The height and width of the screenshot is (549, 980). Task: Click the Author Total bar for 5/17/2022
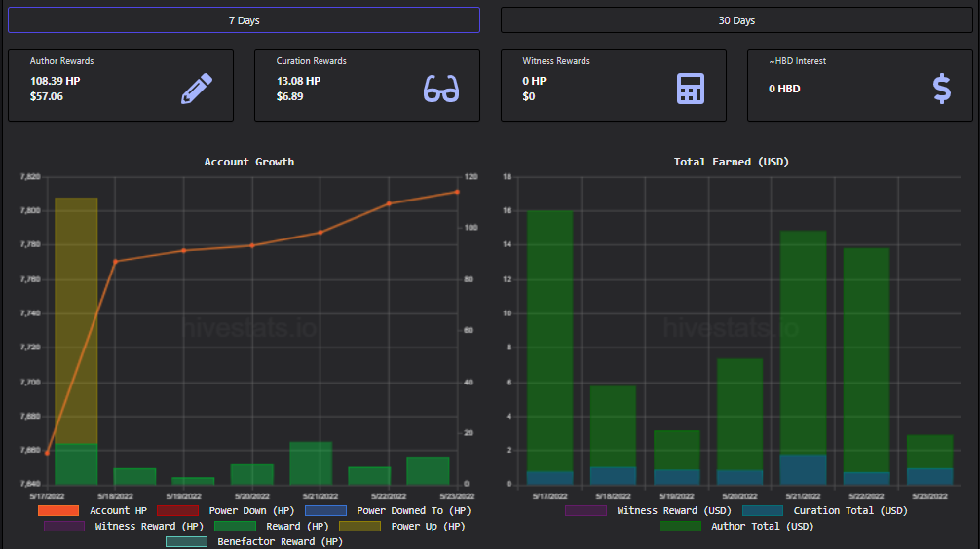click(550, 341)
